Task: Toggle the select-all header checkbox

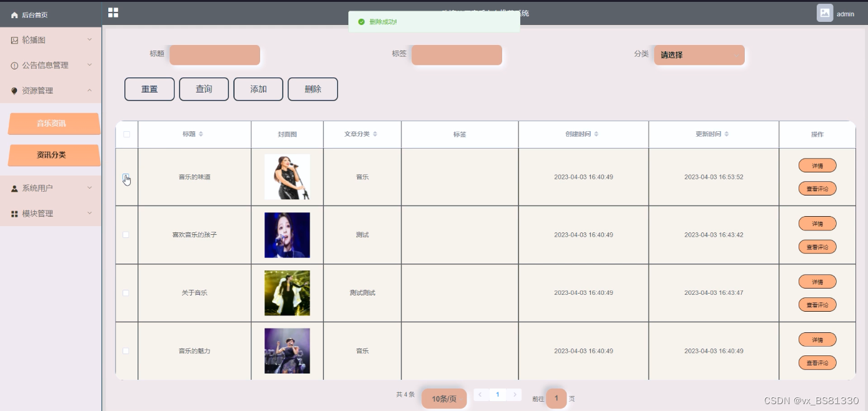Action: [126, 134]
